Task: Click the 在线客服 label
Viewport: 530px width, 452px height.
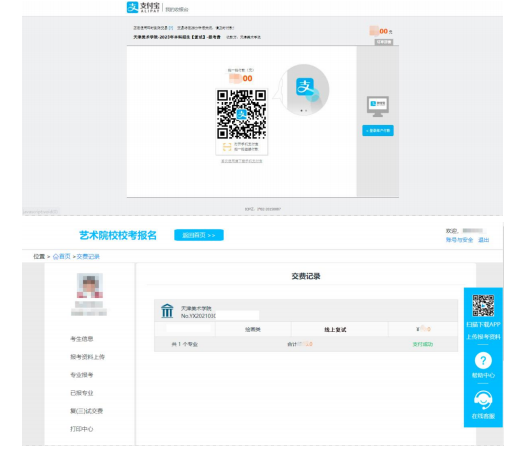Action: (x=483, y=416)
